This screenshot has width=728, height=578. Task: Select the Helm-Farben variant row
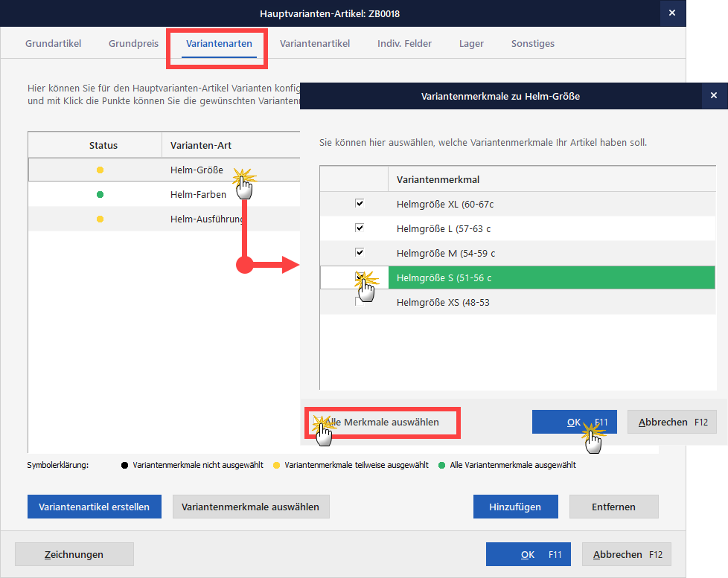click(164, 194)
